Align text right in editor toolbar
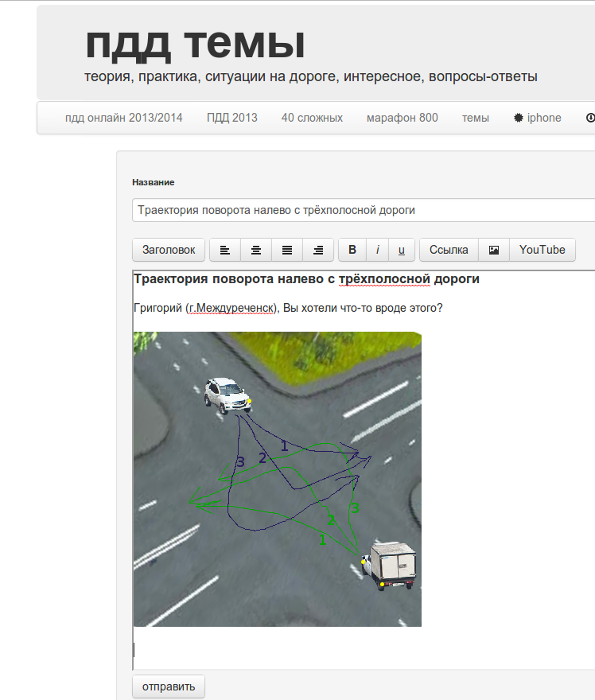 [318, 250]
